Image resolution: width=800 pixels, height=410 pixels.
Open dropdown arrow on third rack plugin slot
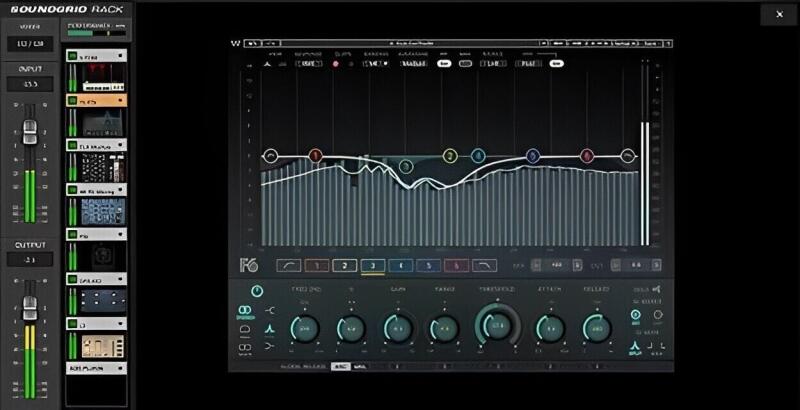point(119,145)
